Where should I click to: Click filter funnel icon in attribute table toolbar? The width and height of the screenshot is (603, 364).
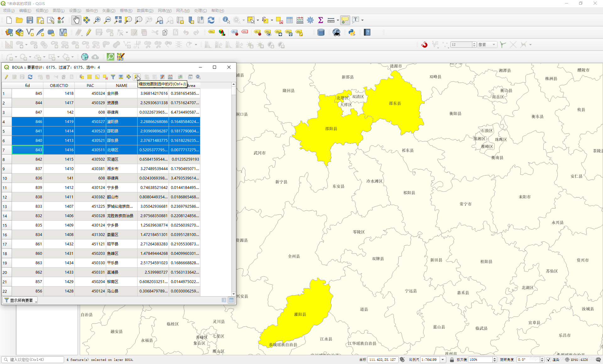pos(113,77)
